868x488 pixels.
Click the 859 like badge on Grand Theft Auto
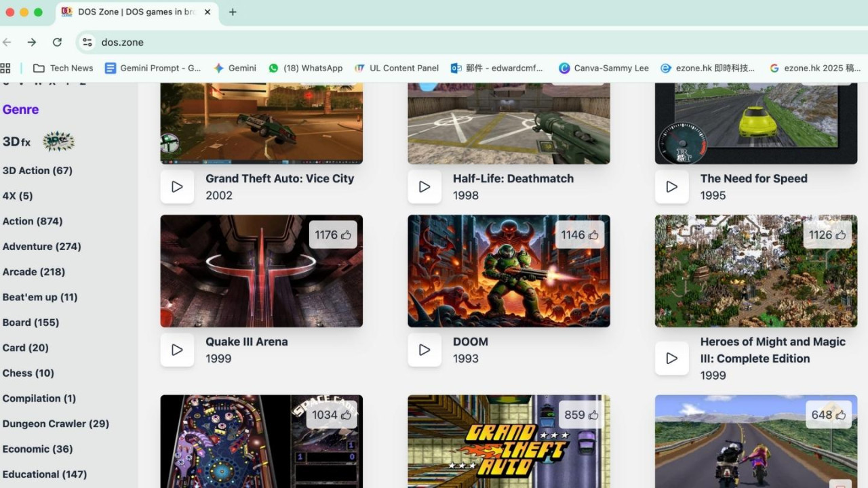click(580, 415)
